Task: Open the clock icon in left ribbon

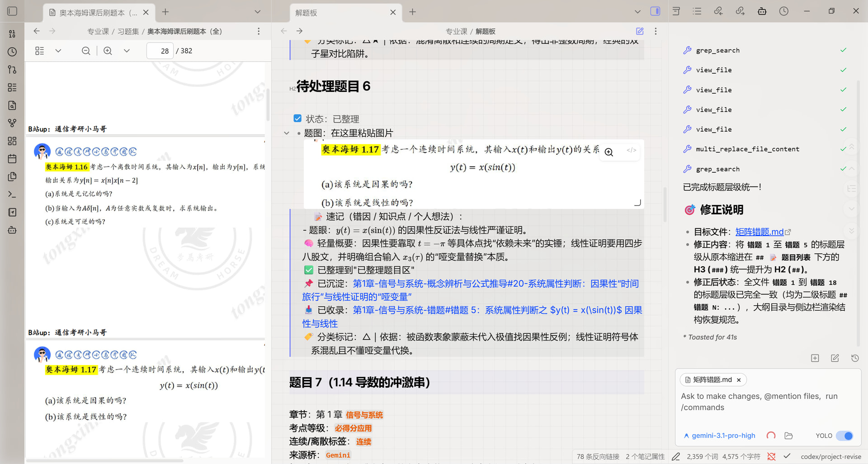Action: coord(12,52)
